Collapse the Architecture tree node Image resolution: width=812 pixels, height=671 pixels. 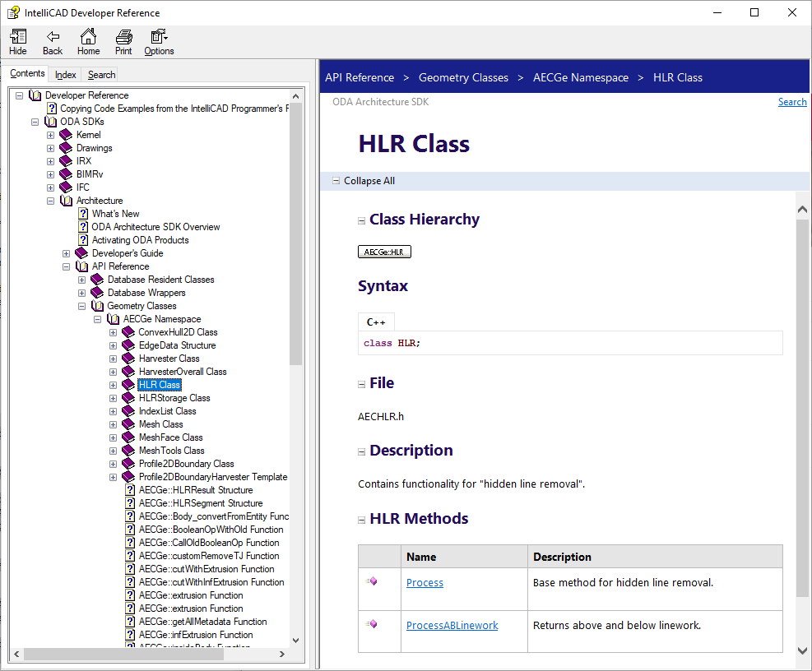50,201
